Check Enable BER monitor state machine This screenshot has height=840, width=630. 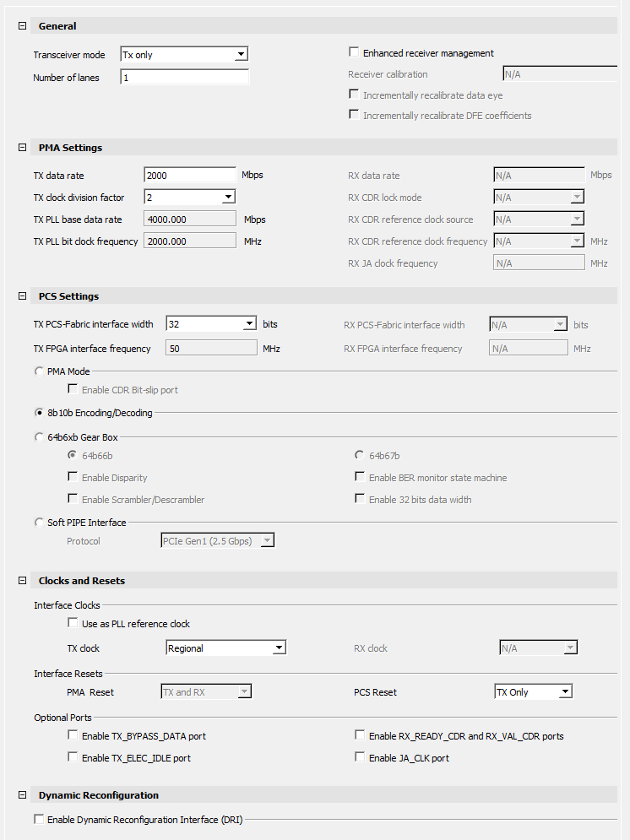click(x=360, y=476)
